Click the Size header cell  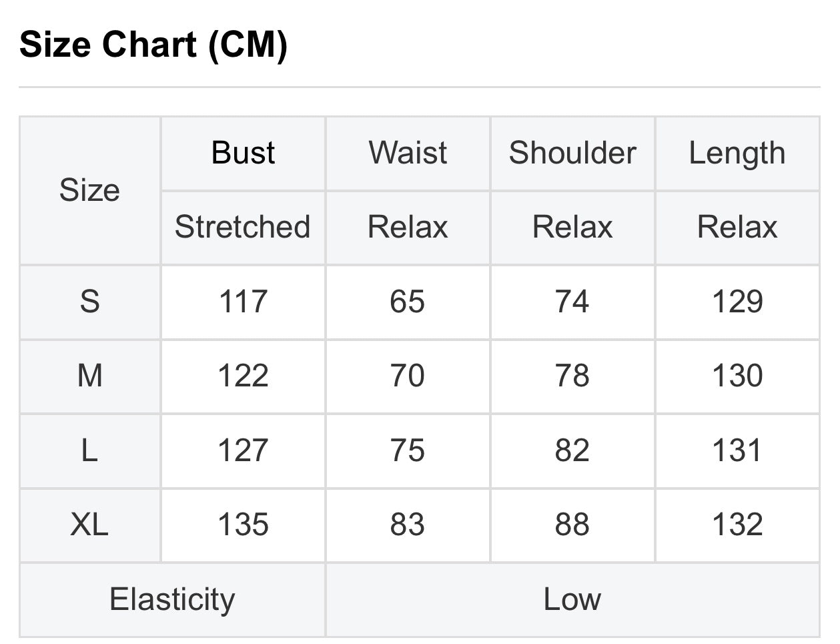tap(89, 190)
